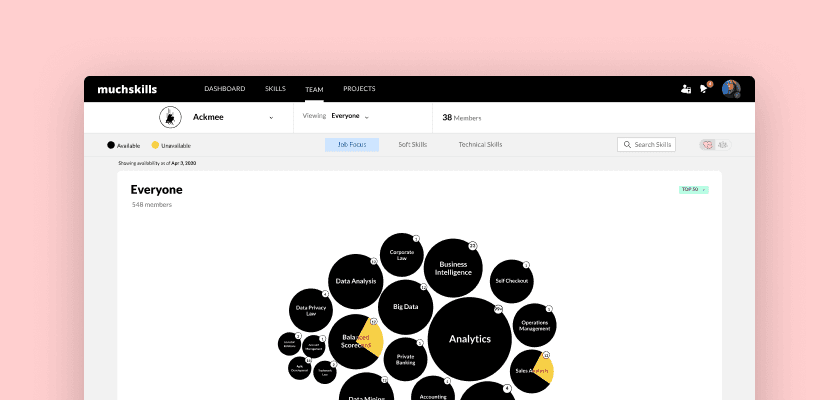Viewport: 840px width, 400px height.
Task: Open the user profile avatar
Action: coord(731,89)
